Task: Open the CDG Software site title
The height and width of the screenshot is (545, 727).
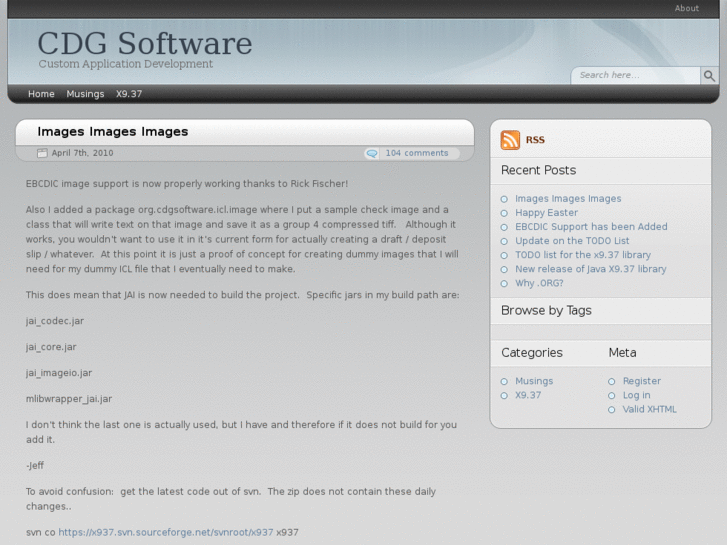Action: (145, 43)
